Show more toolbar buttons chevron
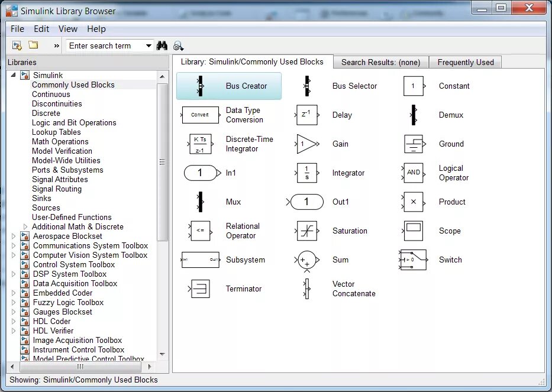 pos(56,46)
